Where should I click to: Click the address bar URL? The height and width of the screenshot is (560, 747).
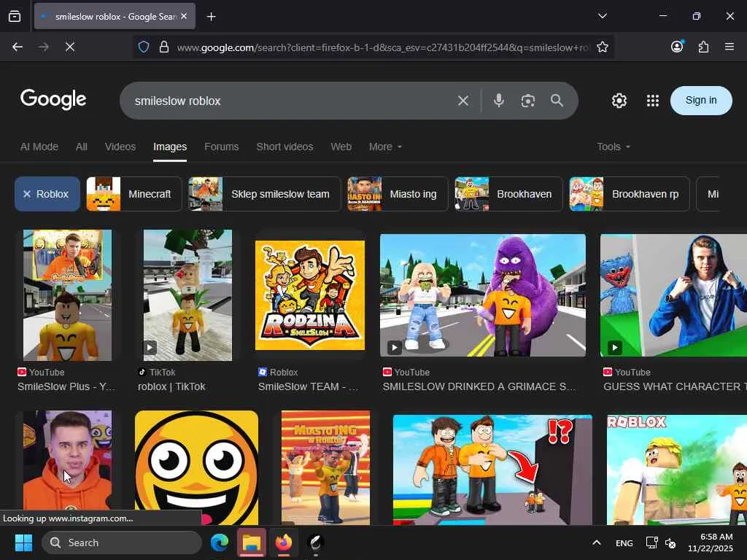[x=383, y=47]
